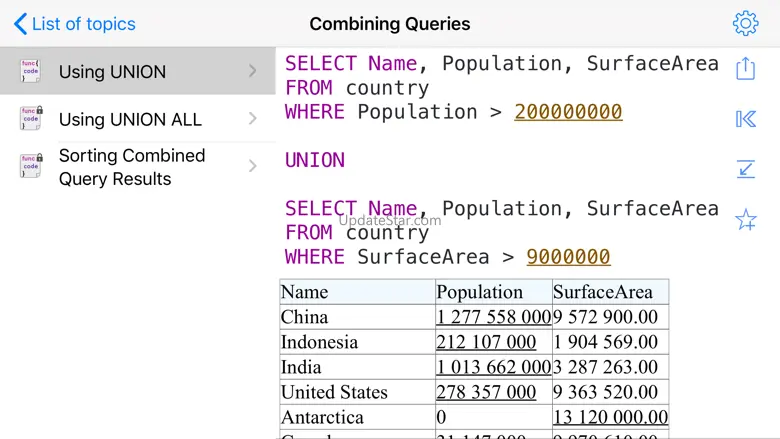Image resolution: width=780 pixels, height=439 pixels.
Task: Add to favorites with star icon
Action: [x=746, y=220]
